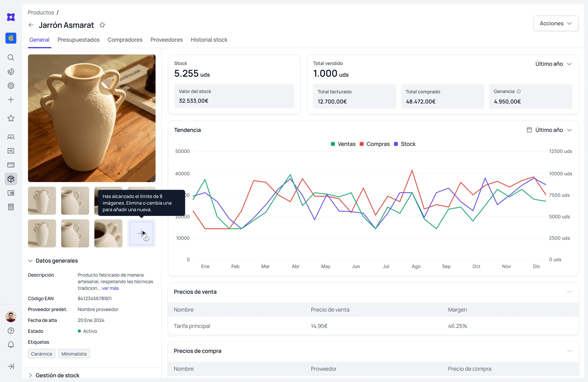Mark Jarrón Asmarat as favorite with star
588x382 pixels.
102,25
